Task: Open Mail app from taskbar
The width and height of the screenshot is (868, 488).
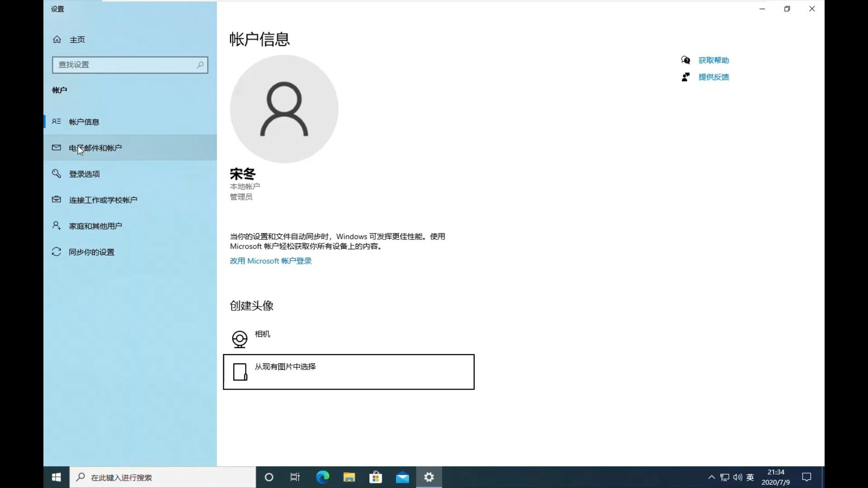Action: [x=402, y=477]
